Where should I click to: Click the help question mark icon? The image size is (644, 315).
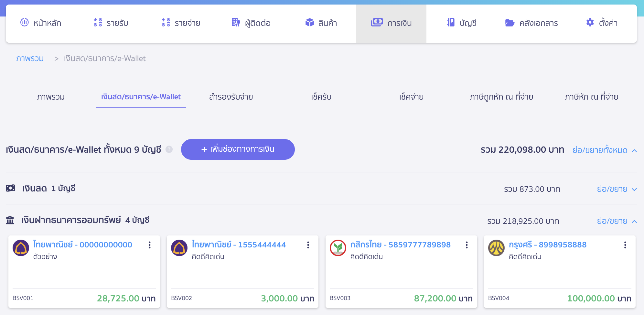[169, 149]
